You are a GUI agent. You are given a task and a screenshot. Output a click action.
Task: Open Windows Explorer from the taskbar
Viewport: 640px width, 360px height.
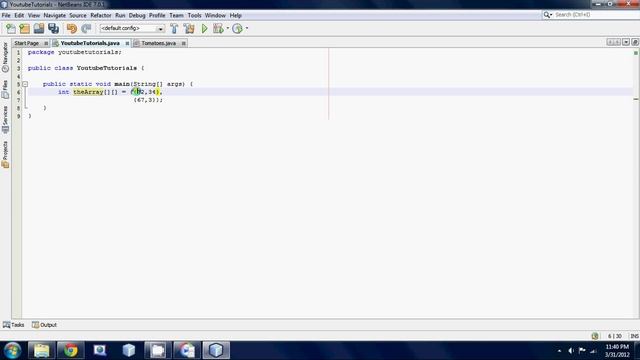coord(42,350)
